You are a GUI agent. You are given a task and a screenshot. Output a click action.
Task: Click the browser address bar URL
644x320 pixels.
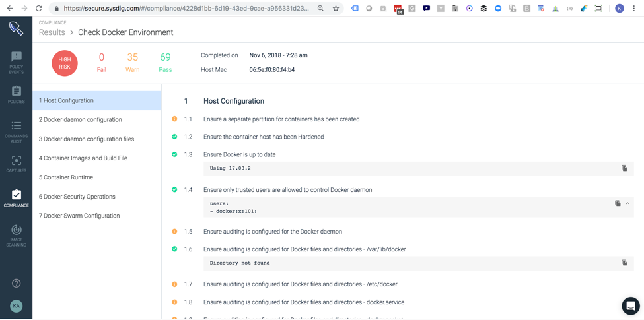pyautogui.click(x=186, y=8)
